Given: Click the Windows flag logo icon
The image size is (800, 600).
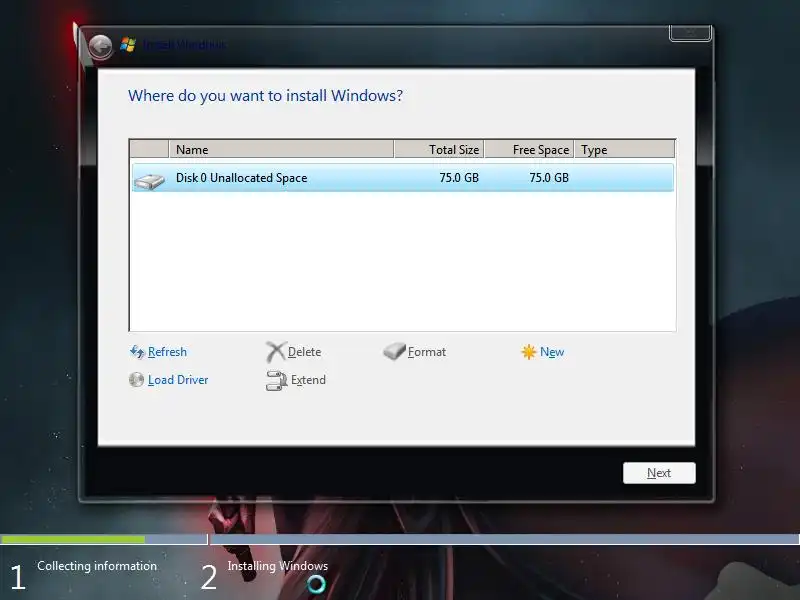Looking at the screenshot, I should (128, 45).
